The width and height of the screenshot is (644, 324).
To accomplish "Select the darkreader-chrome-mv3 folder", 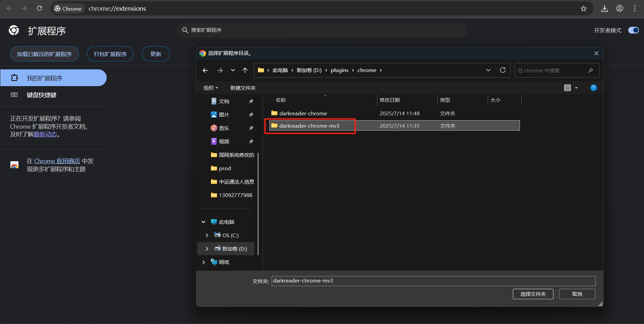I will (394, 126).
